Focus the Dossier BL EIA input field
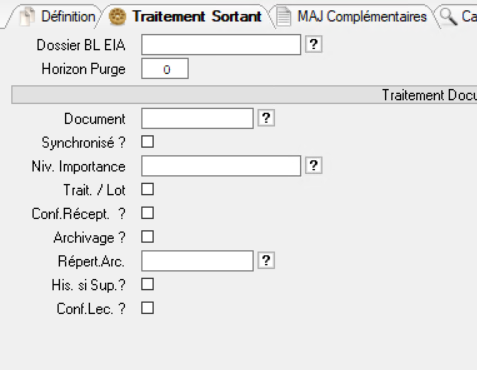 point(221,45)
